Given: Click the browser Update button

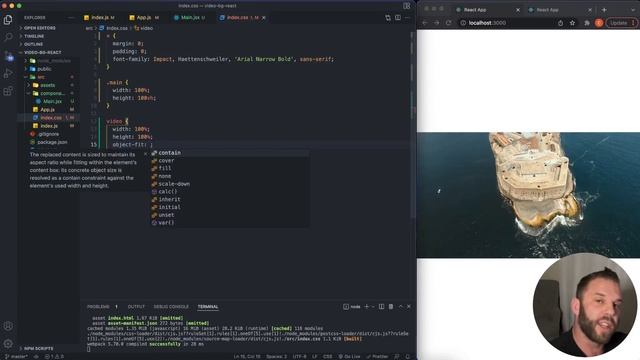Looking at the screenshot, I should click(x=621, y=23).
